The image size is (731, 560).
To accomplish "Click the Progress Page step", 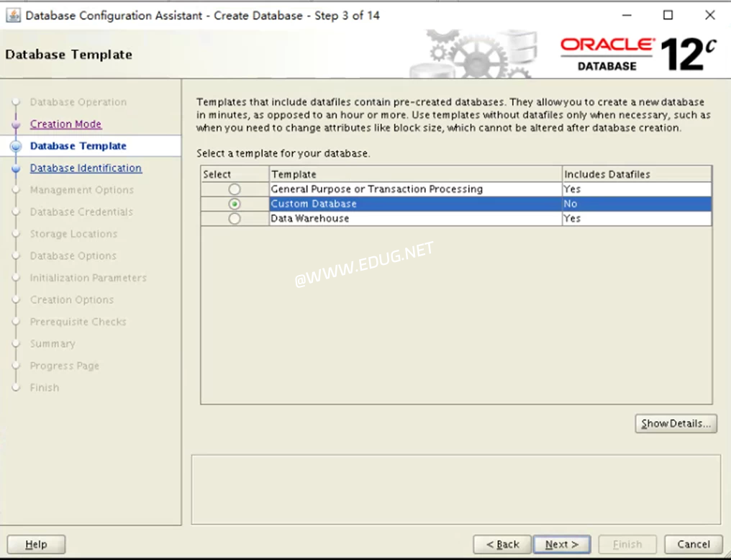I will pos(64,366).
